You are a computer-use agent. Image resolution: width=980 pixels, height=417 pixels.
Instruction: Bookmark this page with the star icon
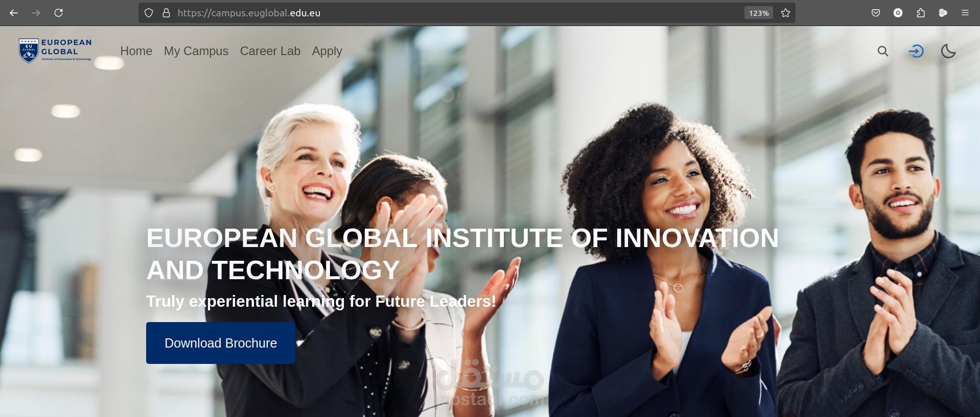786,13
